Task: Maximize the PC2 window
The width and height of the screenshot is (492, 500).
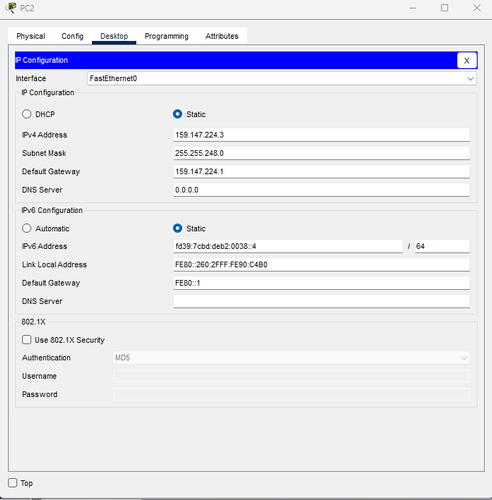Action: [x=444, y=8]
